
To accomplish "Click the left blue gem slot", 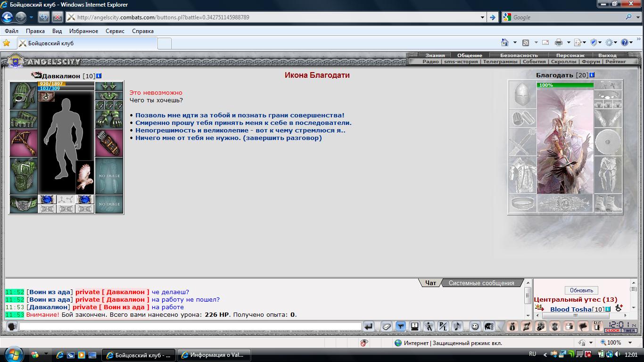I will [x=47, y=199].
